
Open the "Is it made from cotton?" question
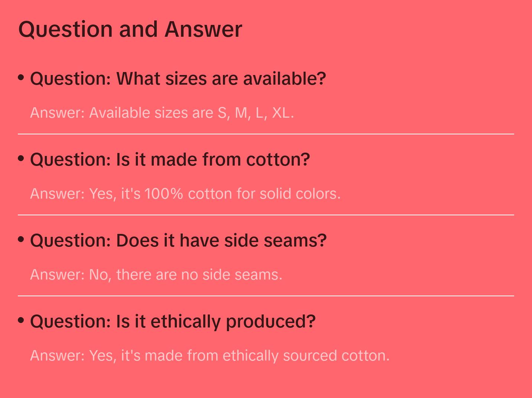pos(170,160)
